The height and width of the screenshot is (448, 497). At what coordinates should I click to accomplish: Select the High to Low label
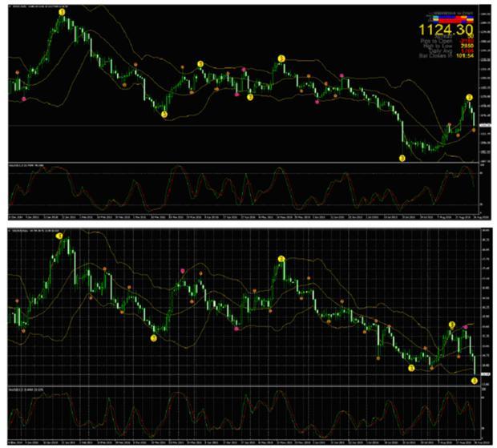[x=438, y=46]
